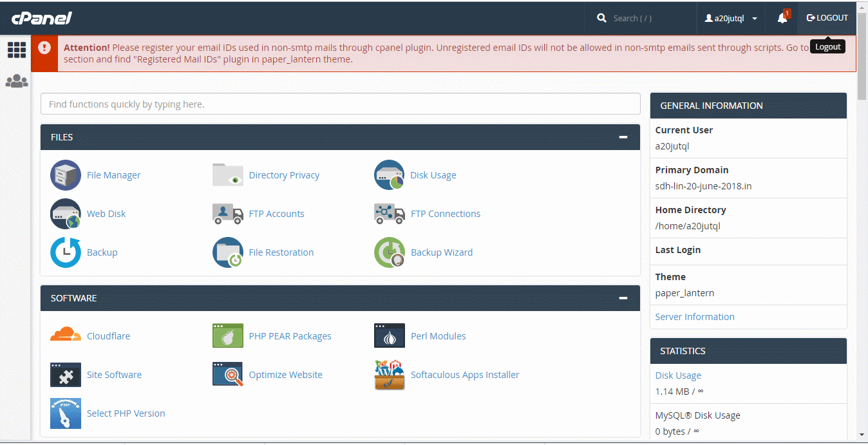This screenshot has height=445, width=868.
Task: Click the Directory Privacy folder icon
Action: pos(228,175)
